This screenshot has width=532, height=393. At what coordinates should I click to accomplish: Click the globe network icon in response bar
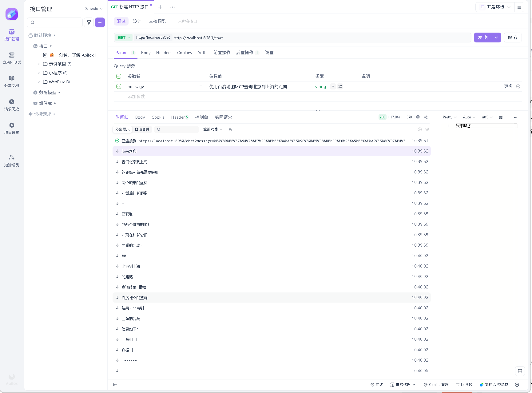[x=418, y=117]
